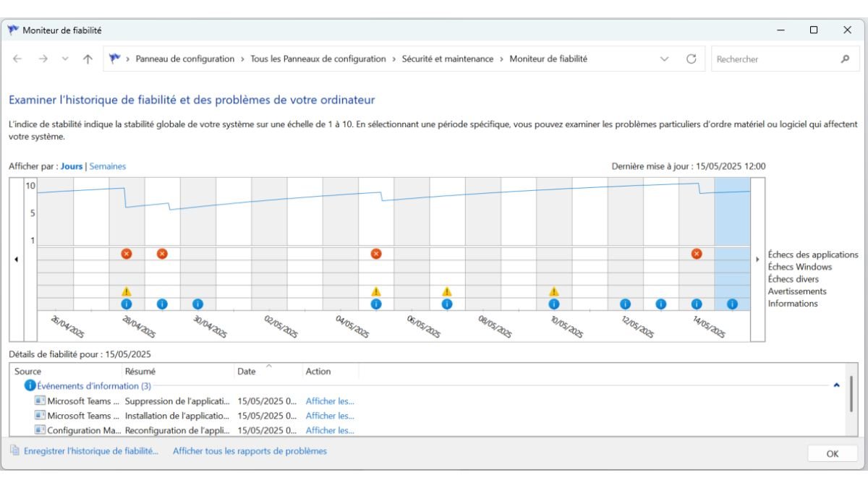Click the back navigation arrow

pos(16,59)
